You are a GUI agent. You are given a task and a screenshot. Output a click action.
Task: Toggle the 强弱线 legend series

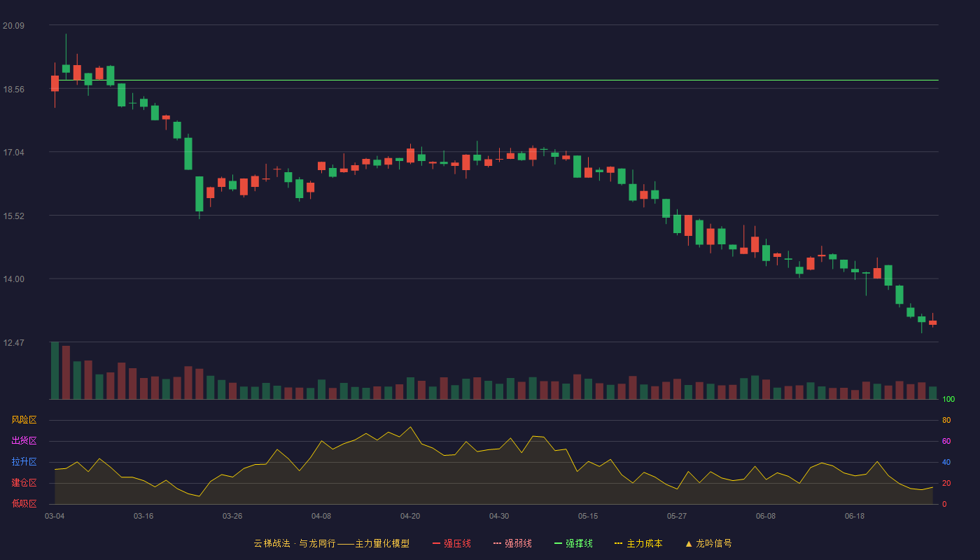[512, 543]
